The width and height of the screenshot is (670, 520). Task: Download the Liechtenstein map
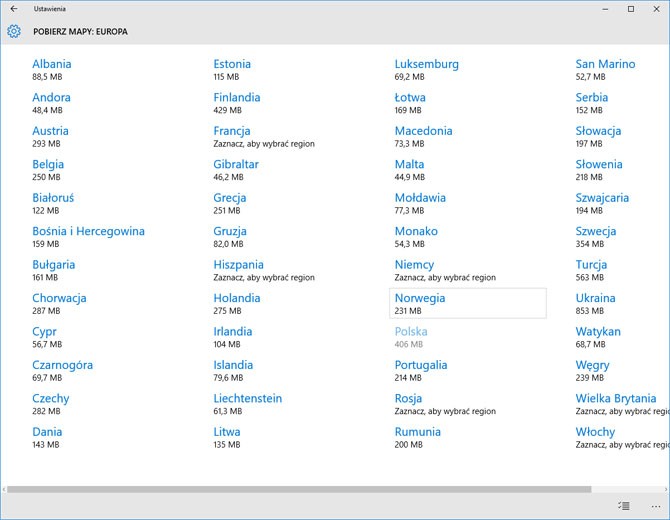(x=247, y=404)
